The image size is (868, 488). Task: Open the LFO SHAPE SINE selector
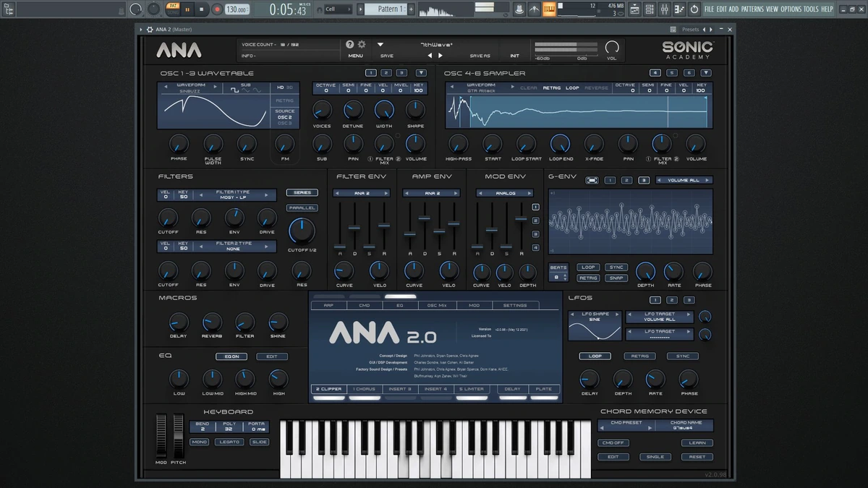click(x=595, y=317)
